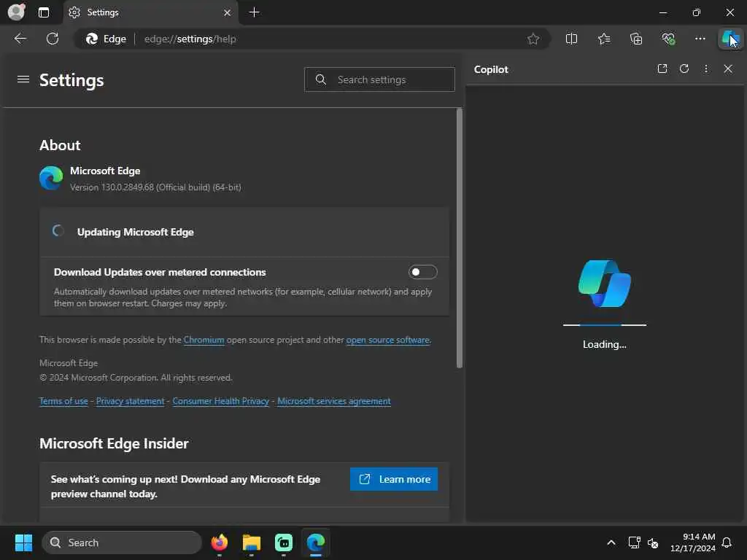Viewport: 747px width, 560px height.
Task: Open the notifications bell
Action: (x=727, y=542)
